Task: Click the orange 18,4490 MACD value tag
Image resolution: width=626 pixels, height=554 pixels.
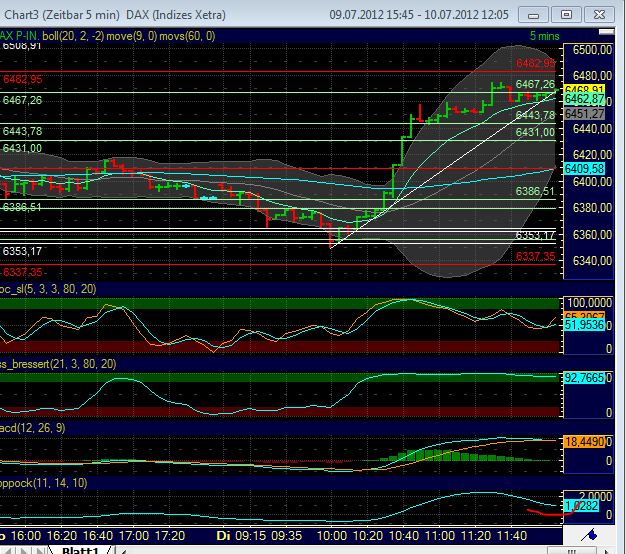Action: 584,442
